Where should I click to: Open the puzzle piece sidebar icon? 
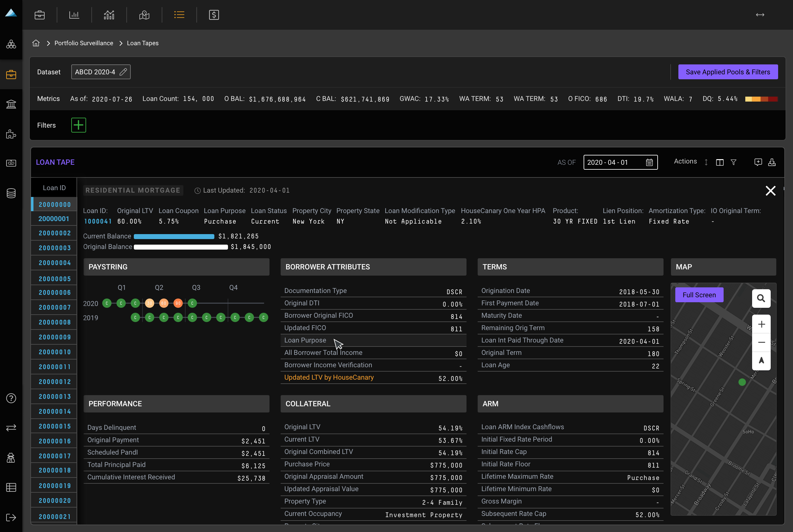[x=11, y=134]
